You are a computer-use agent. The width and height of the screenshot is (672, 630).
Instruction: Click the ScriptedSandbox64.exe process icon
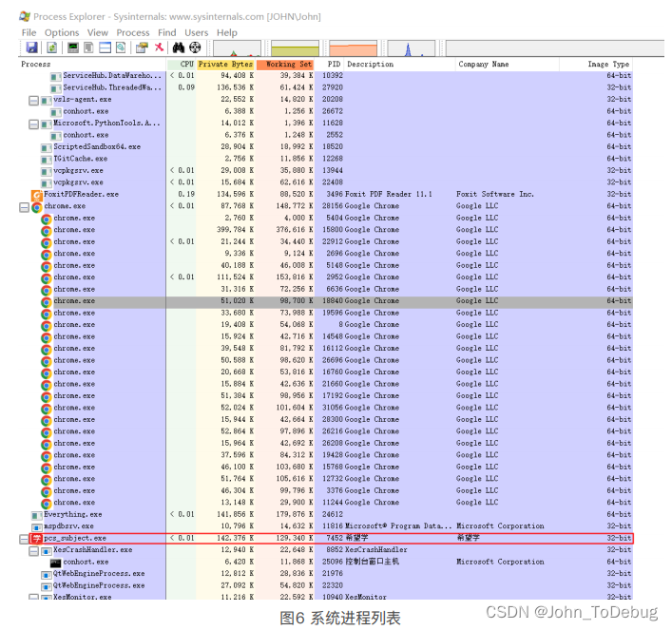tap(47, 148)
